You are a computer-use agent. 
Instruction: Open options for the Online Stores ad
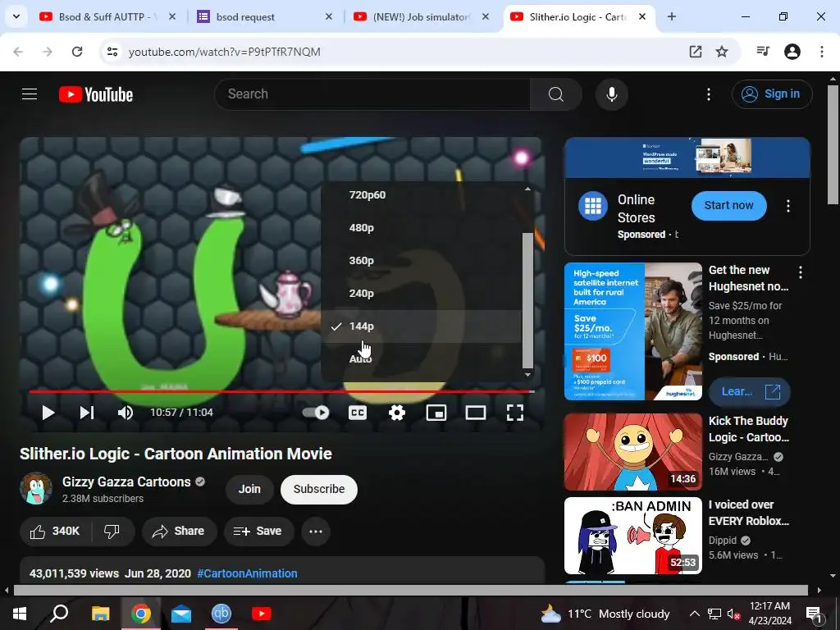[787, 206]
